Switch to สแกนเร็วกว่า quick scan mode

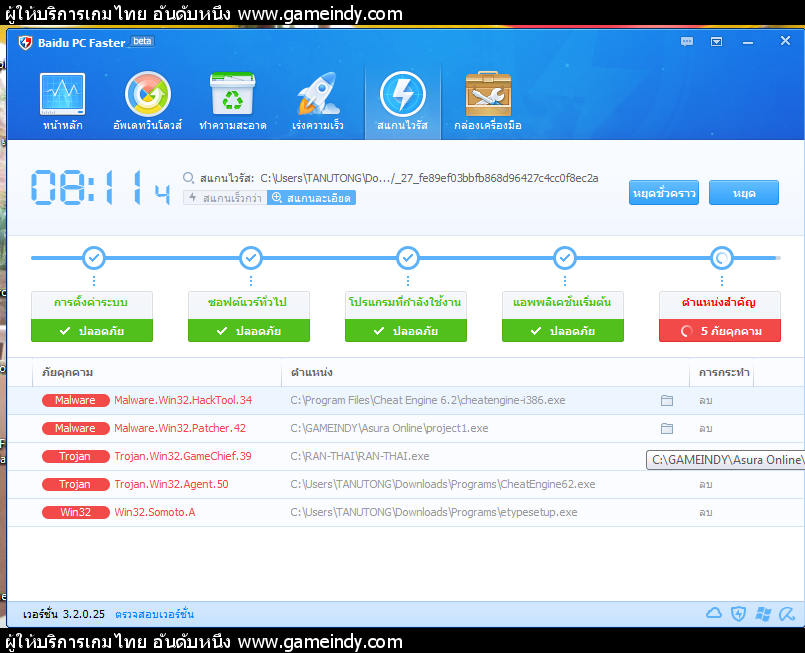(x=225, y=198)
